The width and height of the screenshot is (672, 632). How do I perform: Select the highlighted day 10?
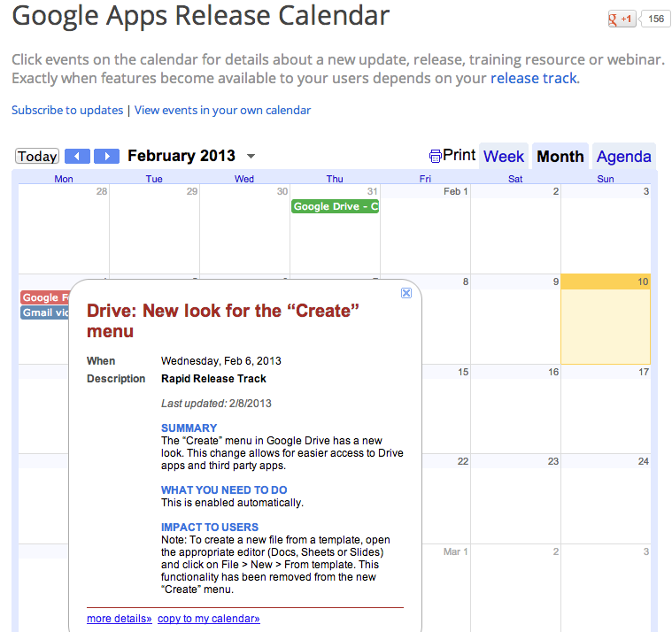click(606, 320)
